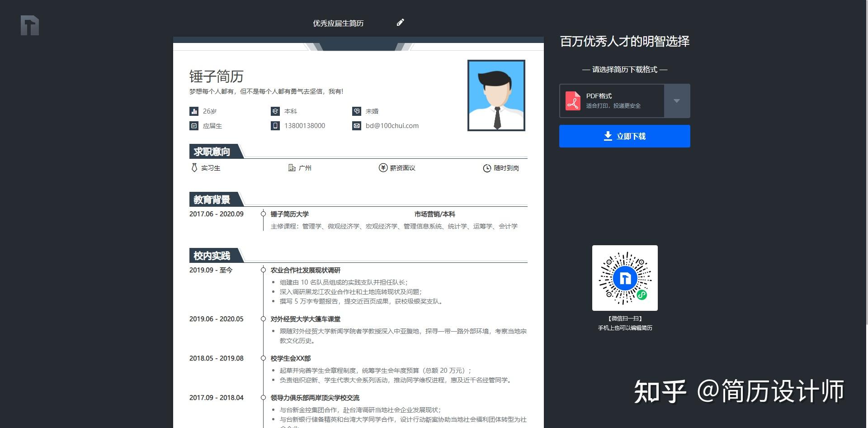This screenshot has width=868, height=428.
Task: Click the label 请选择简历下载格式
Action: (625, 70)
